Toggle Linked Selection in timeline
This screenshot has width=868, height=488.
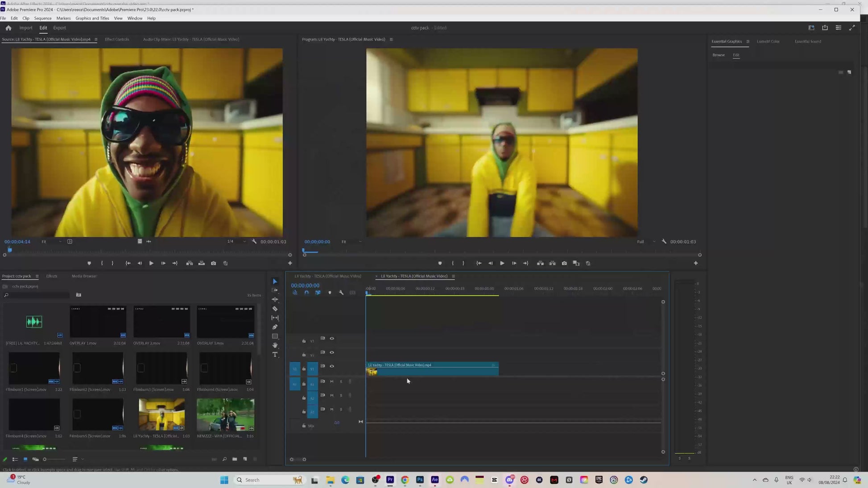pos(318,293)
